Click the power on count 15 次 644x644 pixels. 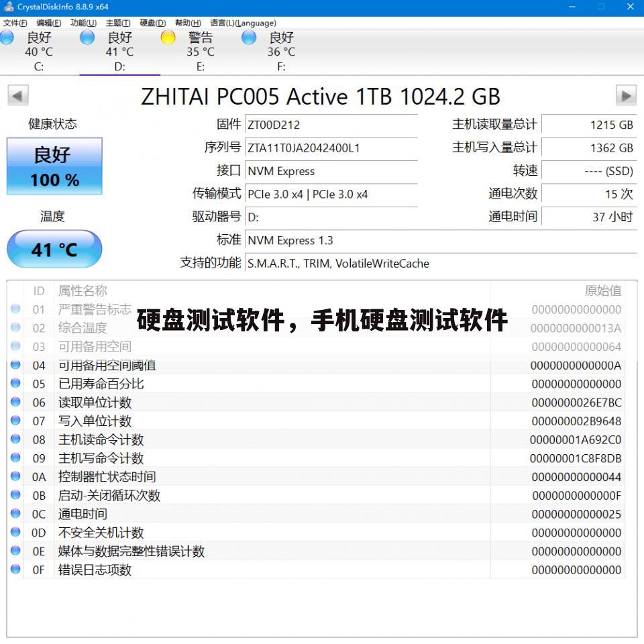pyautogui.click(x=589, y=194)
